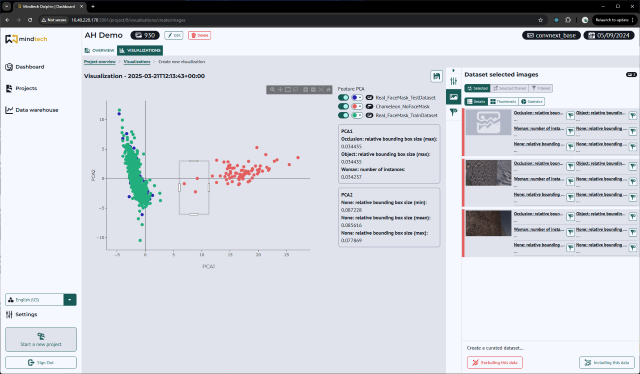
Task: Reset plot axes with home icon
Action: pos(328,89)
